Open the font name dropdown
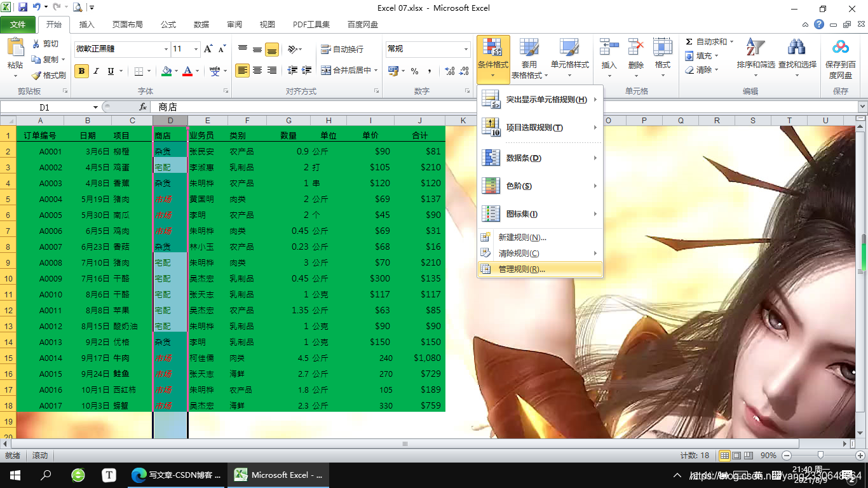This screenshot has height=488, width=868. 166,49
